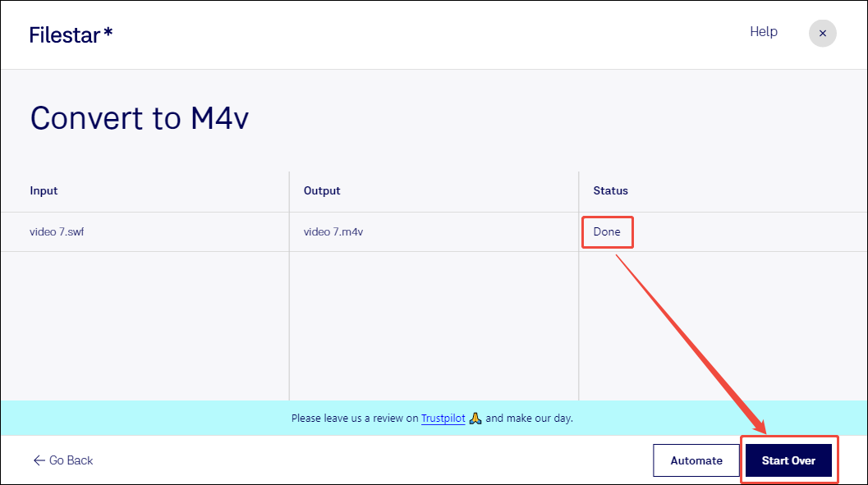868x485 pixels.
Task: Click the Status column header
Action: [x=611, y=190]
